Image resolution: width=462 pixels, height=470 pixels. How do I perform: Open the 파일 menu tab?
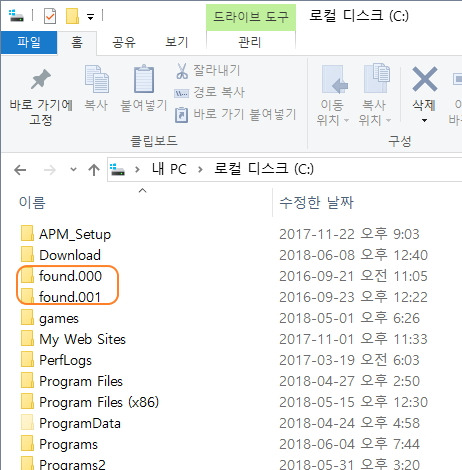click(29, 42)
